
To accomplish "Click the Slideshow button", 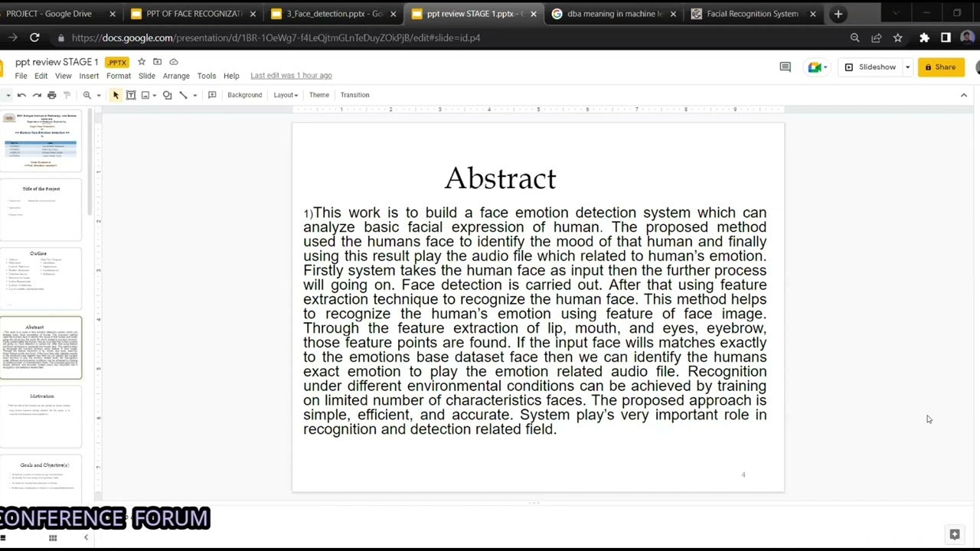I will (871, 67).
